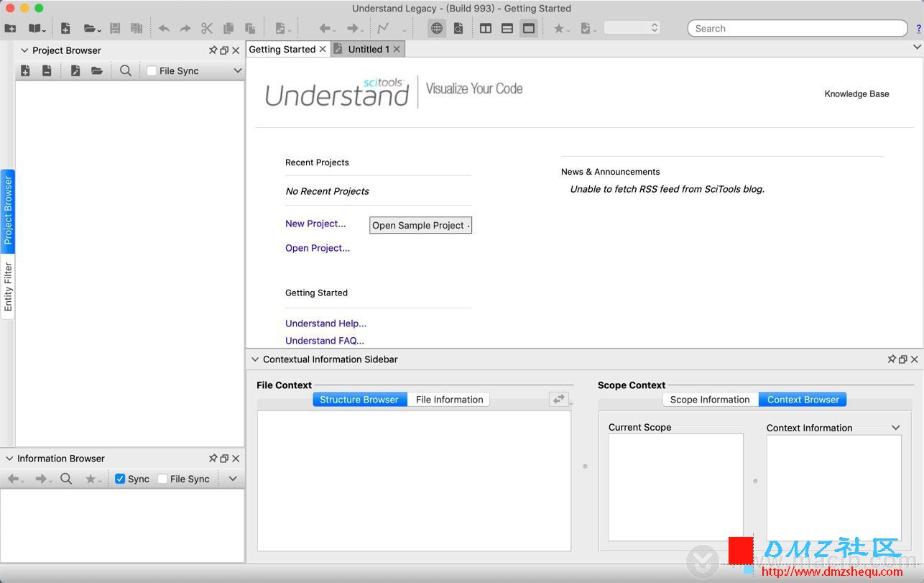924x583 pixels.
Task: Click the New File icon in the main toolbar
Action: (x=65, y=29)
